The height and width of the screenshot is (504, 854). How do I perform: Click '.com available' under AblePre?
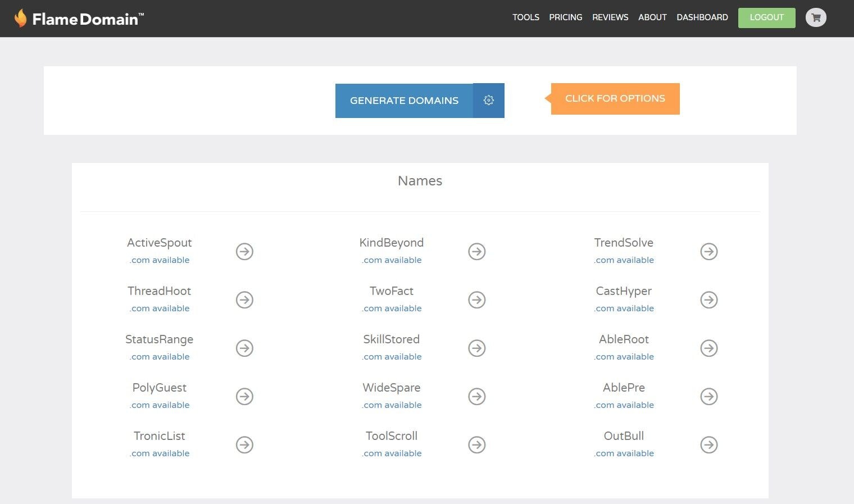tap(624, 405)
